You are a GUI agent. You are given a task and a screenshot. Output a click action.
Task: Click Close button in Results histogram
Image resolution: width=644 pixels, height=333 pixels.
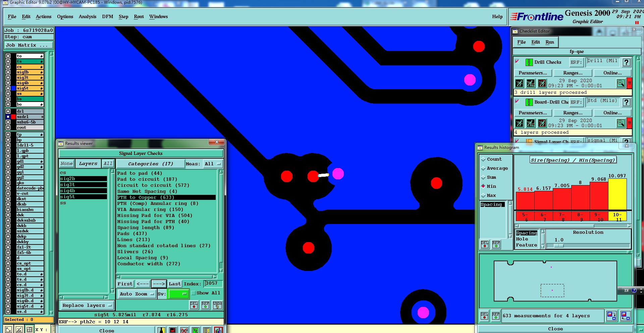point(555,329)
